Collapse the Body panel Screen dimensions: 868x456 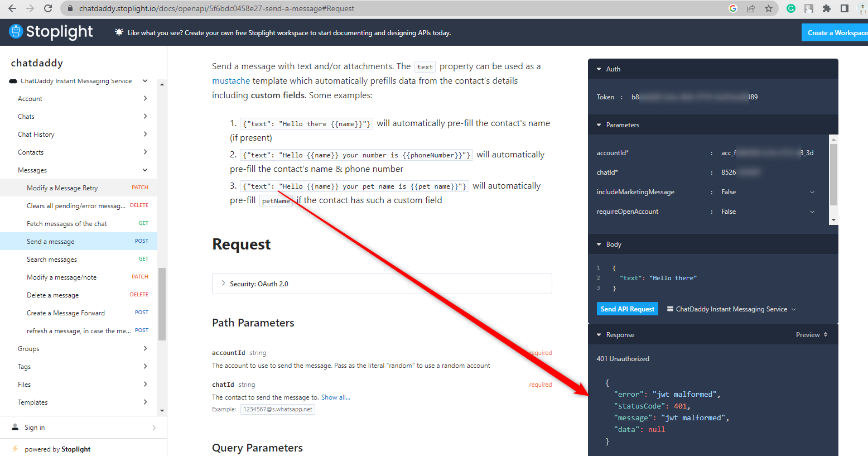click(x=713, y=244)
